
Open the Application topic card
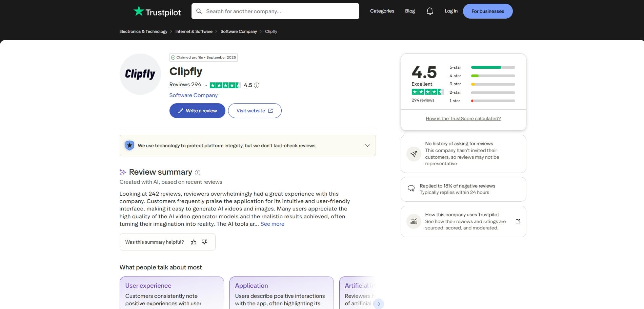click(282, 293)
